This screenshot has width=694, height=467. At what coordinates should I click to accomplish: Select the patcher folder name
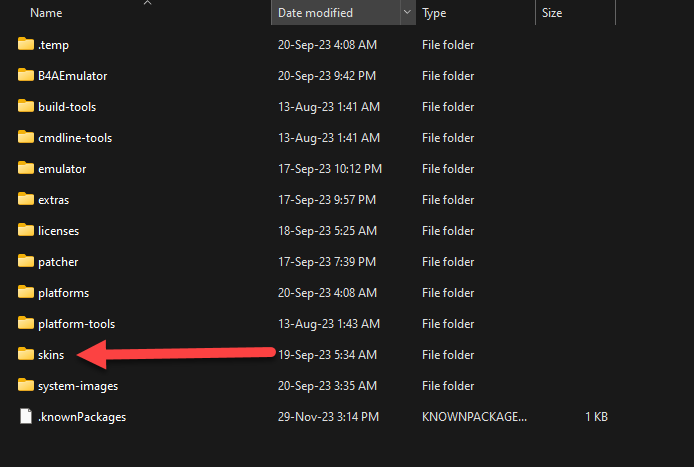tap(58, 262)
